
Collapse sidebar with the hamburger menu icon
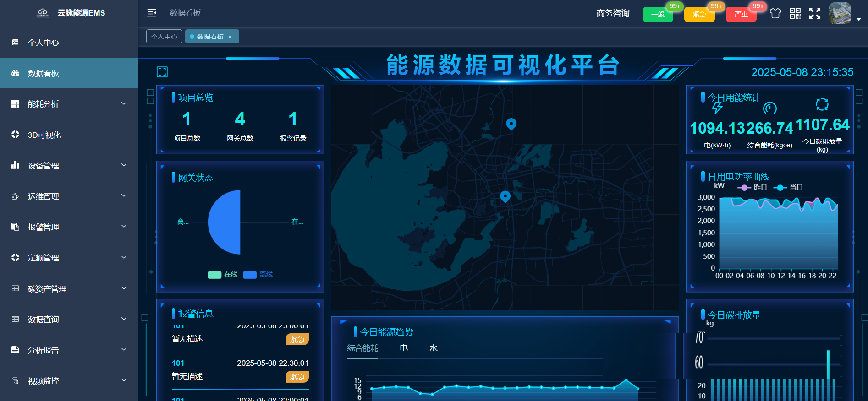pos(152,13)
